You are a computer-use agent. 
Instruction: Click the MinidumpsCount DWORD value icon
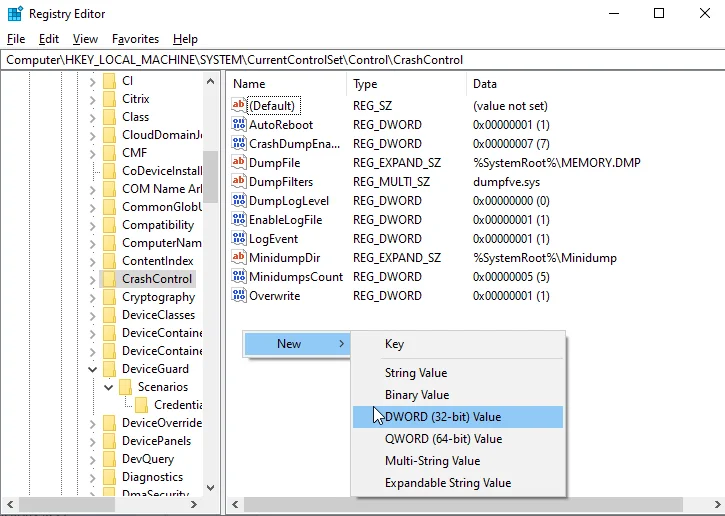tap(239, 276)
